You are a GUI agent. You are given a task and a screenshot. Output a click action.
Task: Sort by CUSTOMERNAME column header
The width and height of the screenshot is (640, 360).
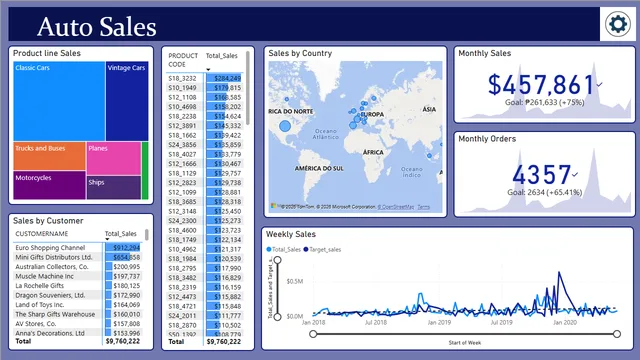pyautogui.click(x=42, y=234)
